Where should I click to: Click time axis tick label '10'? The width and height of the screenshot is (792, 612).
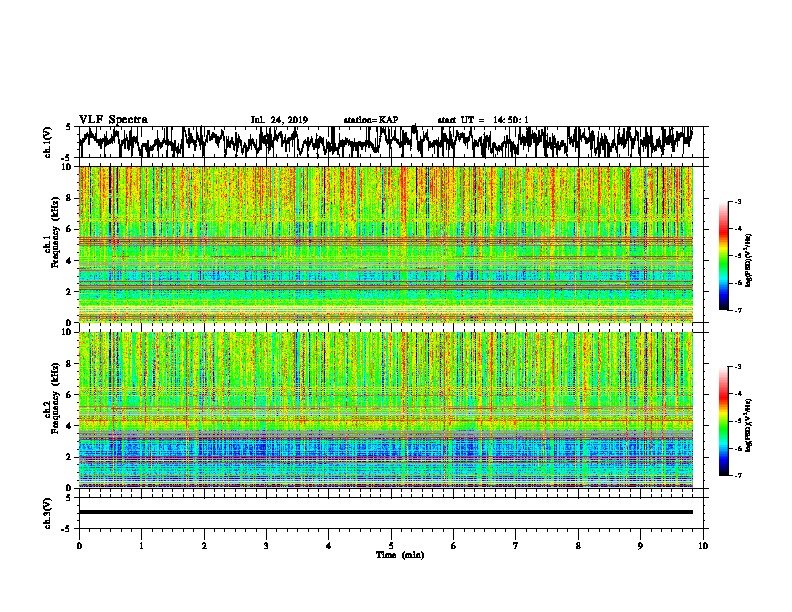tap(703, 546)
